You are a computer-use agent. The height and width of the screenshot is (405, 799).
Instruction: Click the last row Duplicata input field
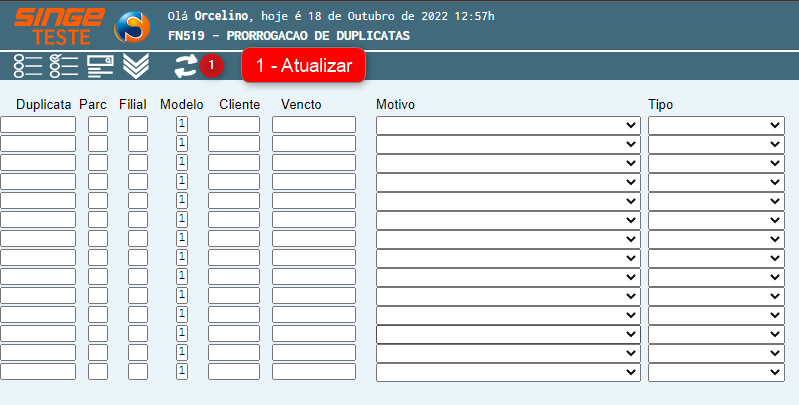[x=38, y=372]
